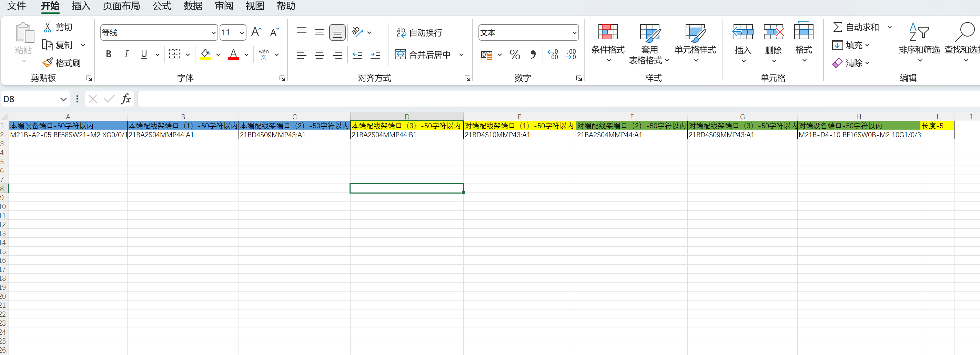Viewport: 980px width, 355px height.
Task: Apply percent style format
Action: [x=515, y=55]
